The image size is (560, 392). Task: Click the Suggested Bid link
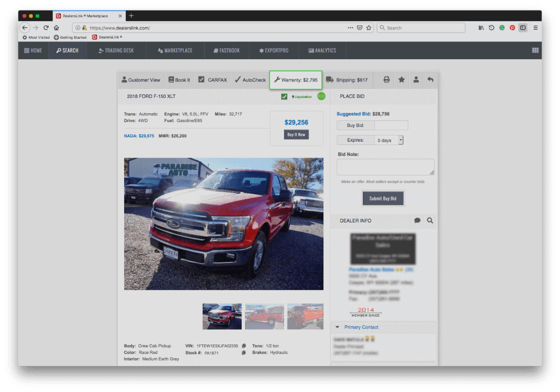(x=354, y=114)
